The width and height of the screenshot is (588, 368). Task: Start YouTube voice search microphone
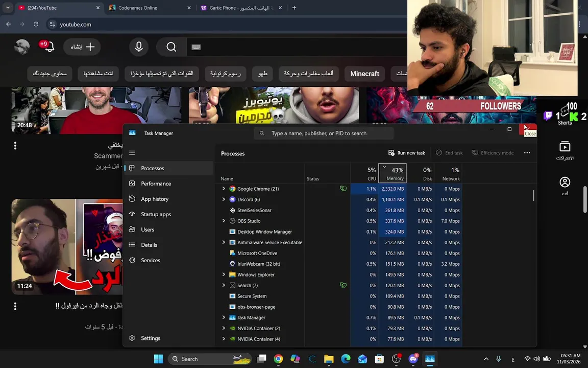click(139, 47)
